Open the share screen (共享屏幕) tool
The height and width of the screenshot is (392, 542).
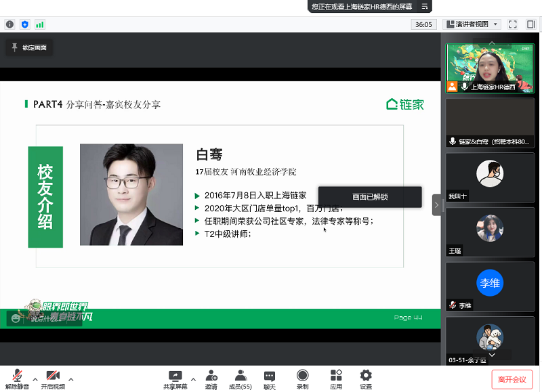point(175,376)
